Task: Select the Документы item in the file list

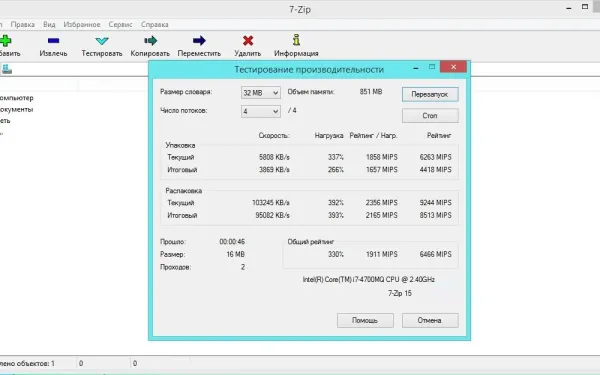Action: click(x=16, y=109)
